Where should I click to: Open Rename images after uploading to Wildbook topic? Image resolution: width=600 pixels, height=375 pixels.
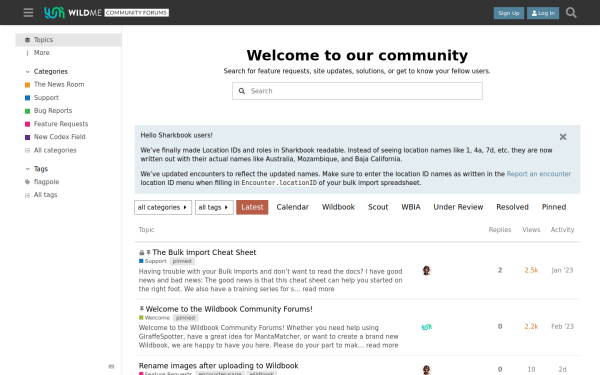(x=218, y=365)
